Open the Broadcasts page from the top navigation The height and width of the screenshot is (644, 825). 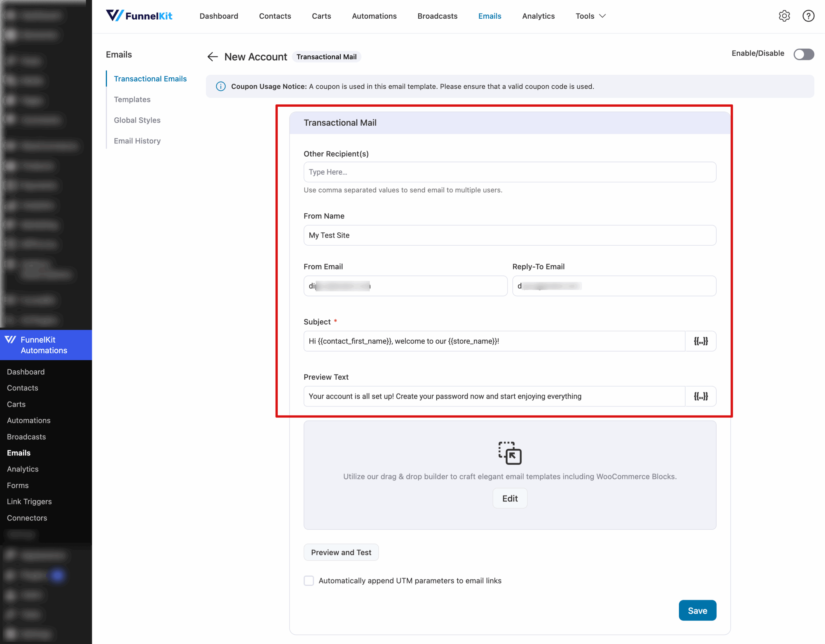coord(437,16)
